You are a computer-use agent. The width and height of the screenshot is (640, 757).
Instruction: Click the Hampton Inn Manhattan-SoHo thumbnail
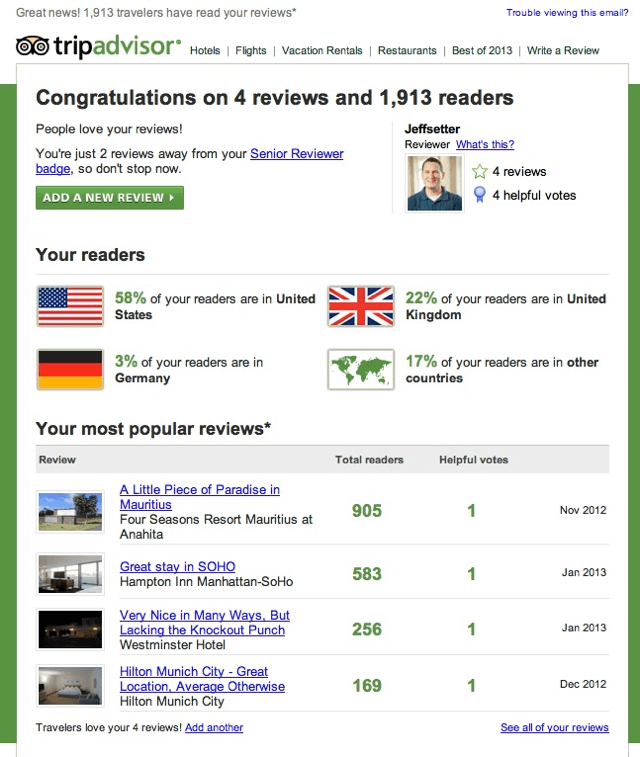click(x=70, y=574)
